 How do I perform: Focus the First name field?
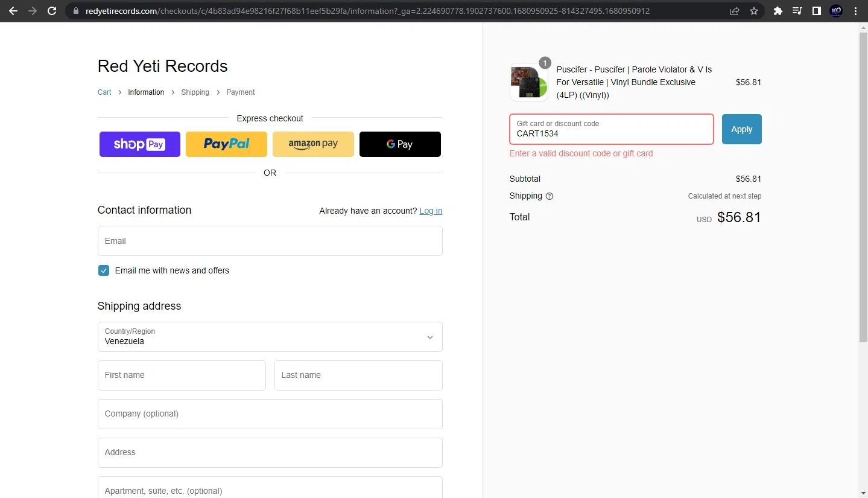point(182,375)
